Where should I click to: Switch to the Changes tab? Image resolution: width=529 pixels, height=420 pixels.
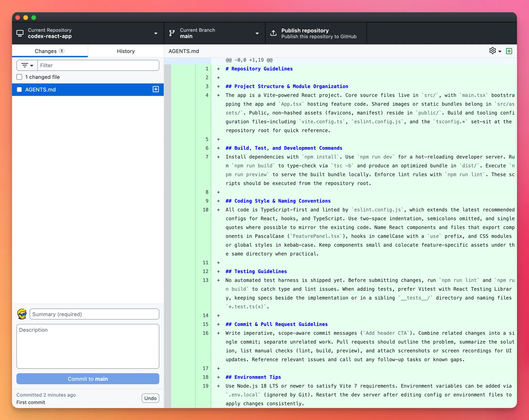click(x=50, y=51)
